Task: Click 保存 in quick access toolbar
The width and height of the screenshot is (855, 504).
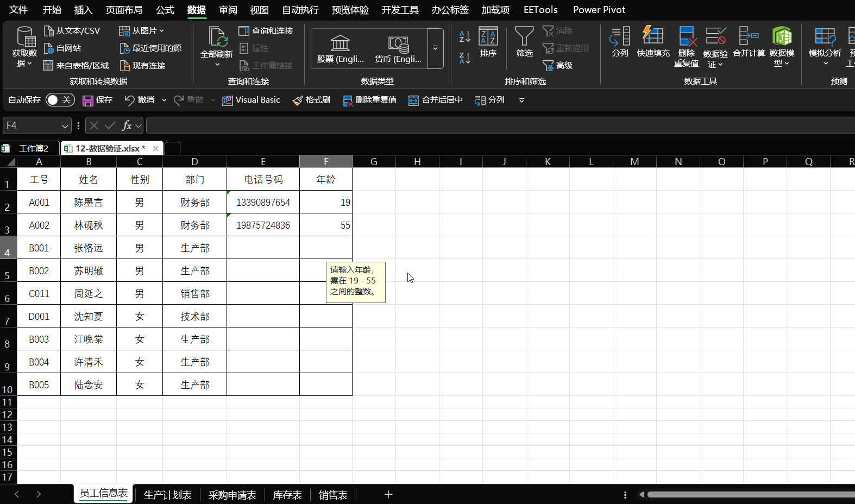Action: click(98, 100)
